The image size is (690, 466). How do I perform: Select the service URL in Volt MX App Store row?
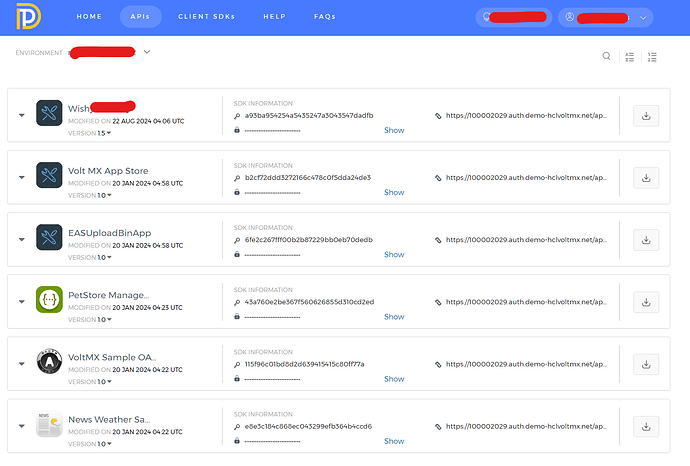coord(526,177)
